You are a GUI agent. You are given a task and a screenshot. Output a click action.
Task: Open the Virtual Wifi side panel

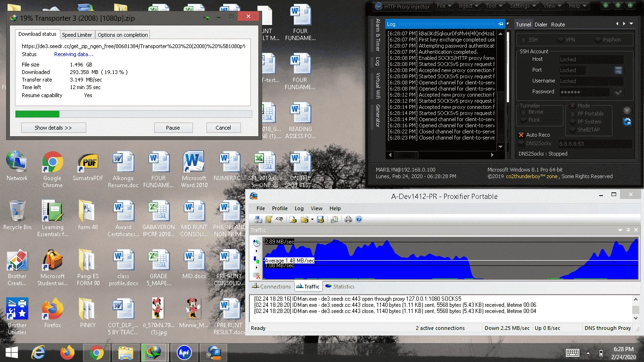point(378,85)
